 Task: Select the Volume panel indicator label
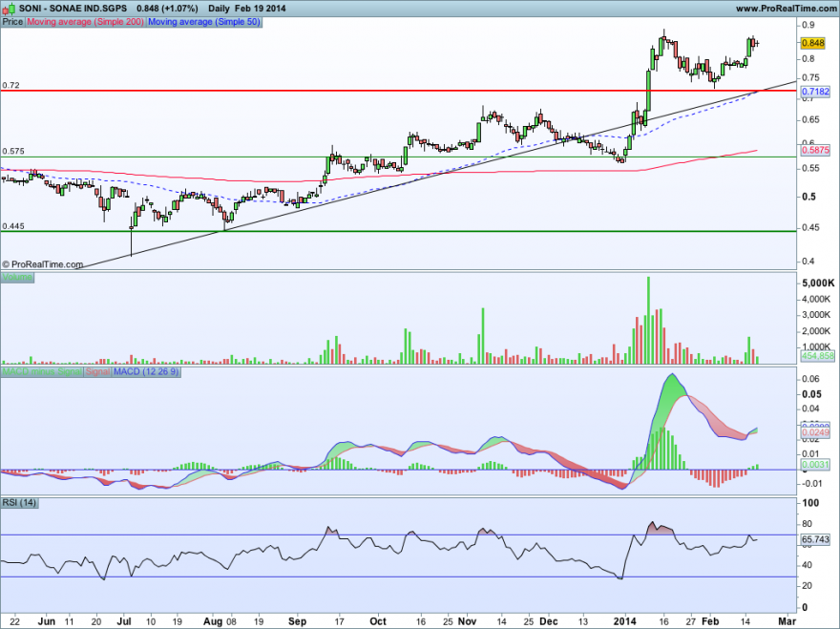[16, 278]
